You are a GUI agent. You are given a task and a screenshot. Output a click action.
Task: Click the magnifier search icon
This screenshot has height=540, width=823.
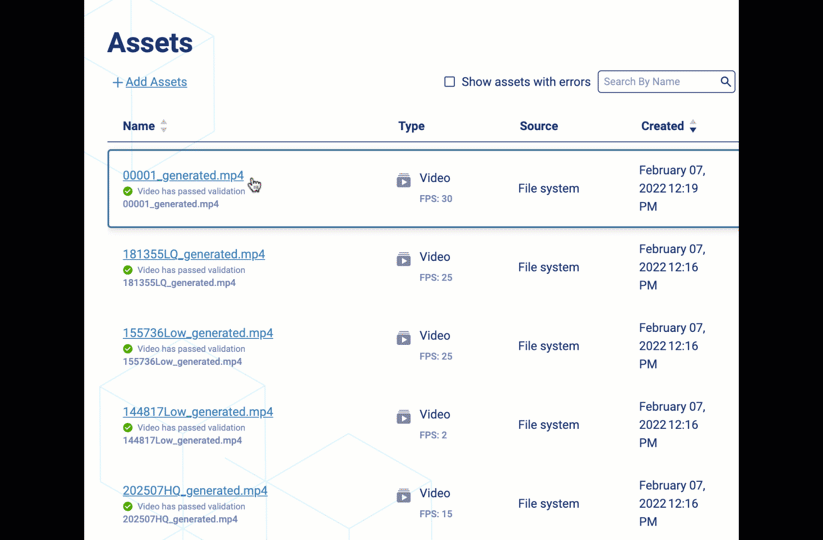pos(725,81)
